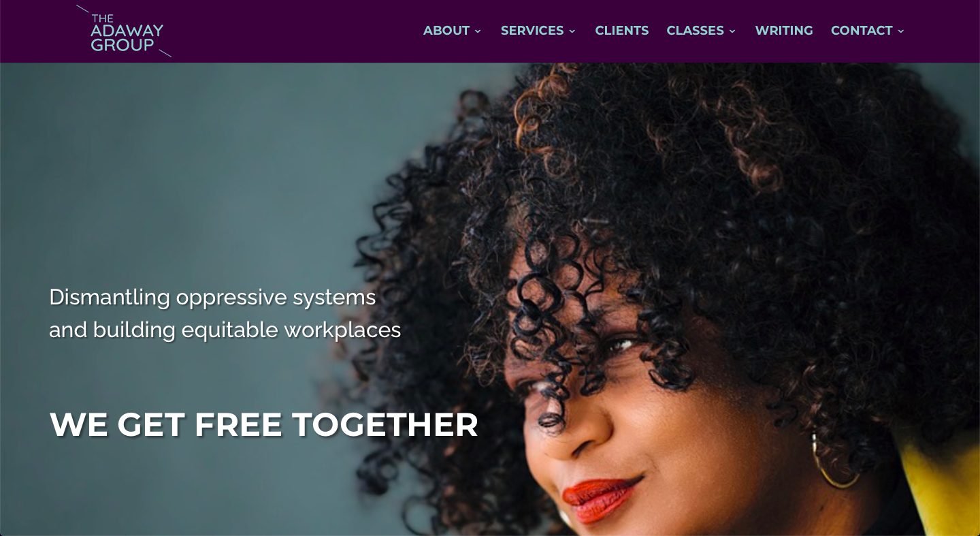Open the SERVICES navigation item
Viewport: 980px width, 536px height.
[532, 31]
